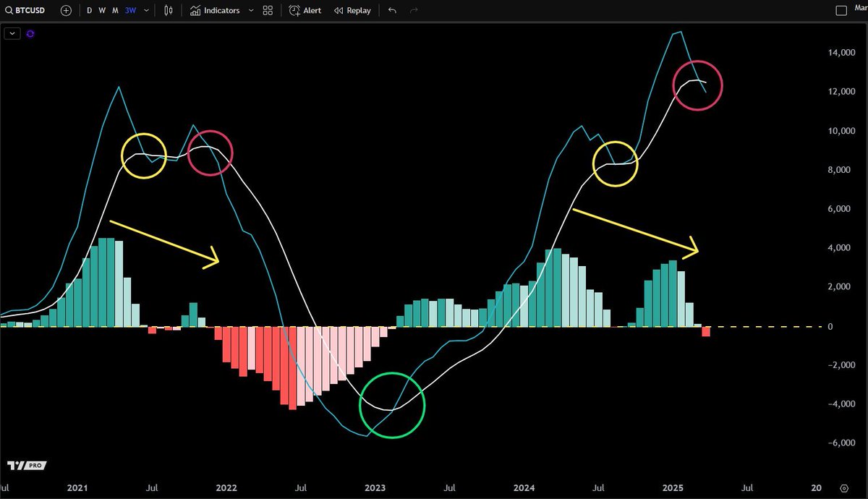
Task: Click the 10,000 price scale label
Action: coord(841,132)
